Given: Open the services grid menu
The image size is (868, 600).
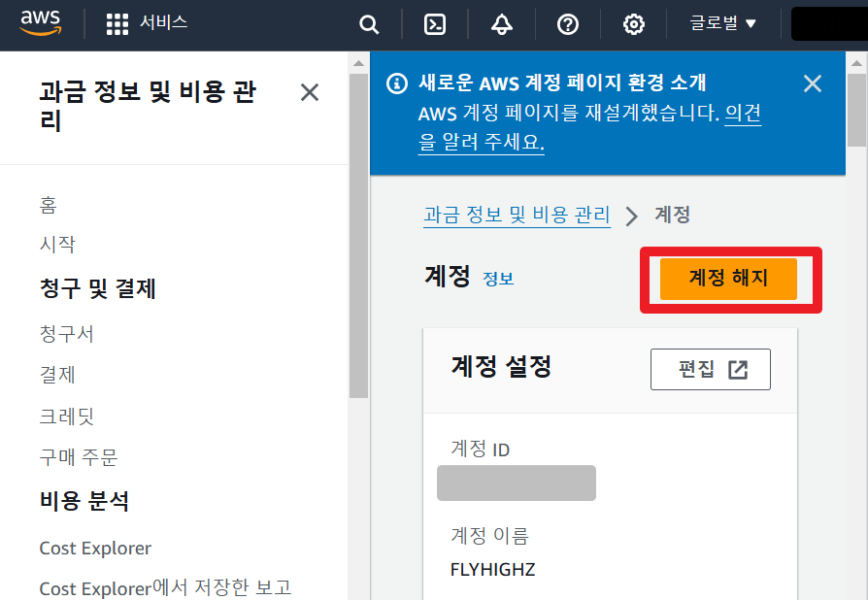Looking at the screenshot, I should click(117, 24).
